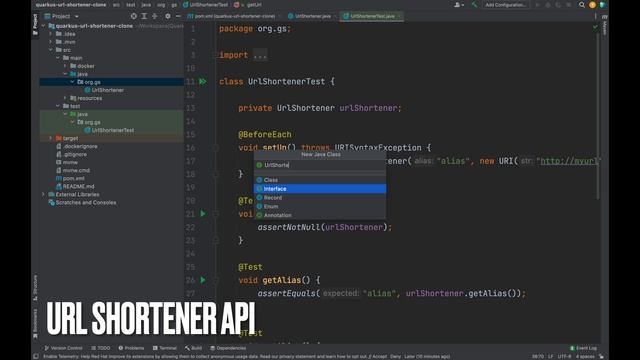Click the collapse all icon in Project panel
Screen dimensions: 640x360
click(155, 16)
